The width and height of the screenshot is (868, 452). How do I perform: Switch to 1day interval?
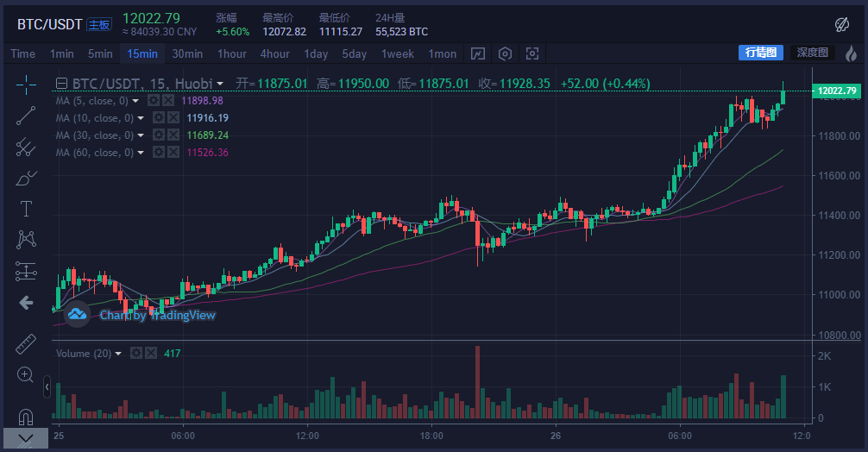click(316, 53)
